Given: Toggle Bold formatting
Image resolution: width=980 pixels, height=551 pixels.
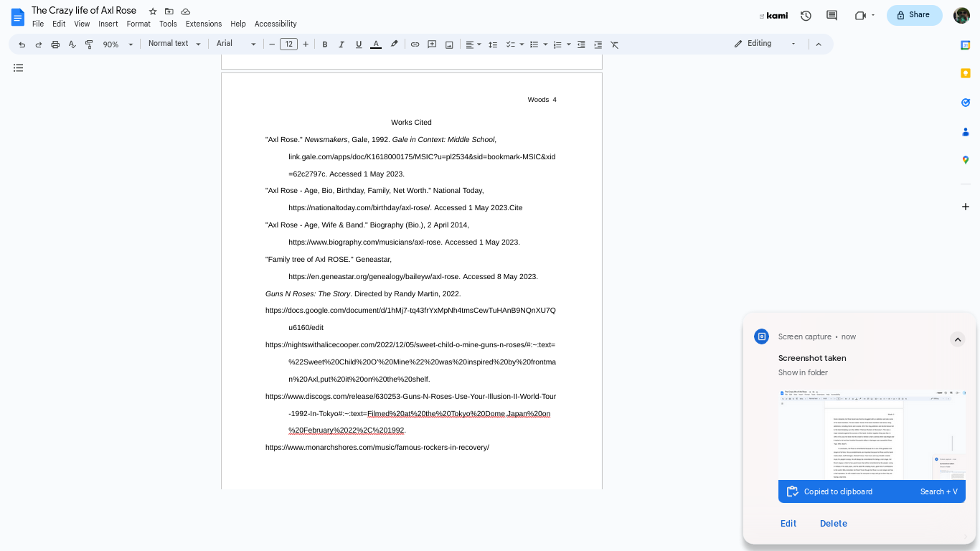Looking at the screenshot, I should (x=324, y=44).
